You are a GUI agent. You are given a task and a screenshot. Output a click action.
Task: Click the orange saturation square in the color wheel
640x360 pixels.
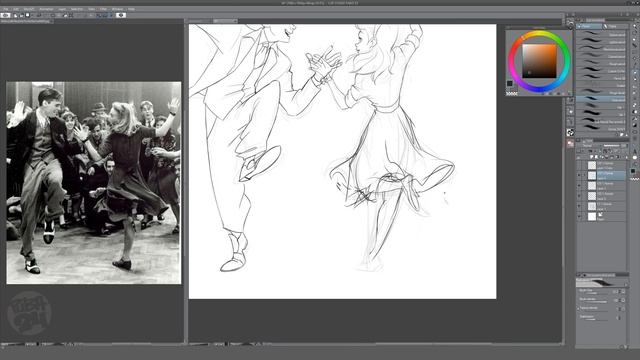[539, 61]
